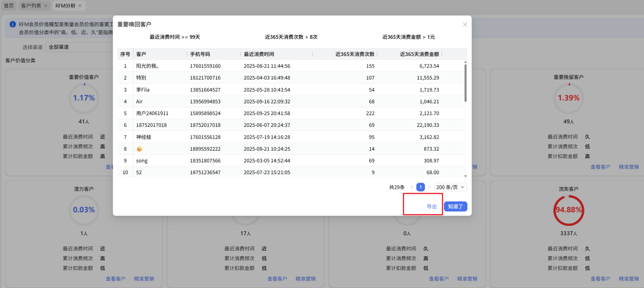Open 精准营销 link in the 0人 card
The height and width of the screenshot is (288, 644).
(467, 279)
